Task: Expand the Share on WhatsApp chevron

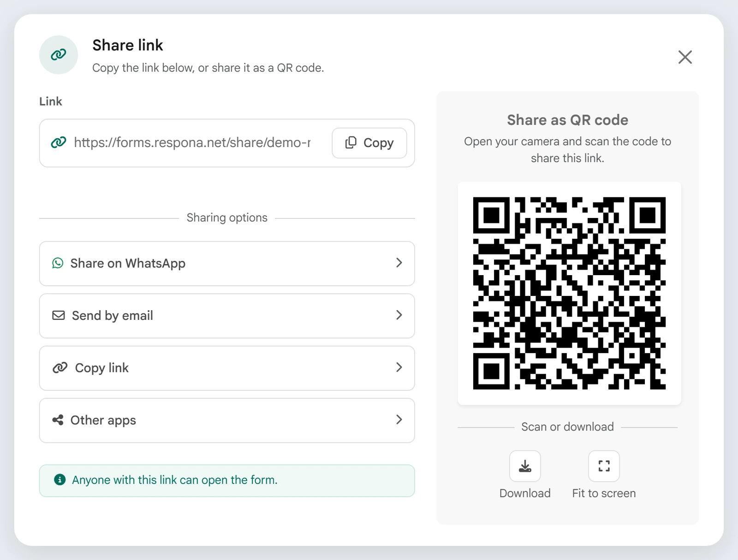Action: coord(399,263)
